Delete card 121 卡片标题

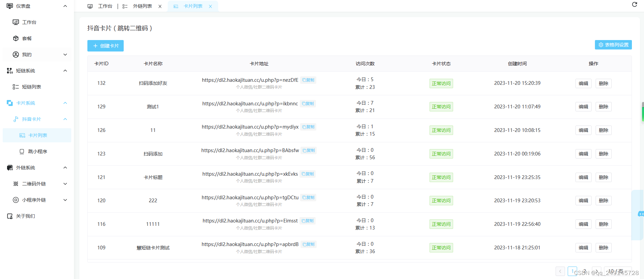pyautogui.click(x=604, y=177)
